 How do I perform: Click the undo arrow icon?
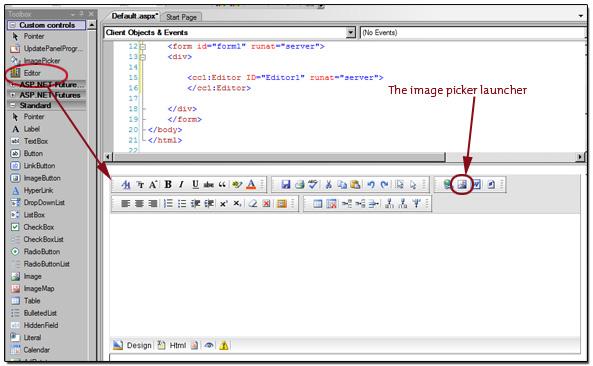(371, 185)
